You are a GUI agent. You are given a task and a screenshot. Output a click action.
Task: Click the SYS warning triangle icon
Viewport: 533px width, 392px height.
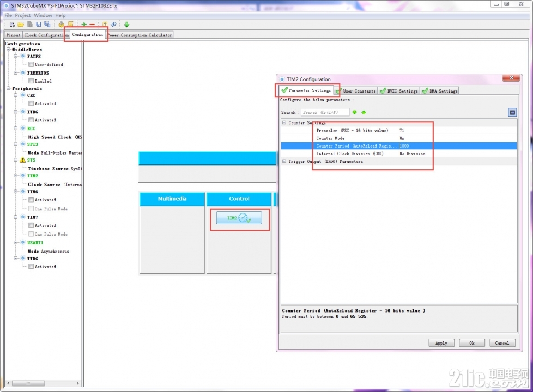tap(23, 160)
